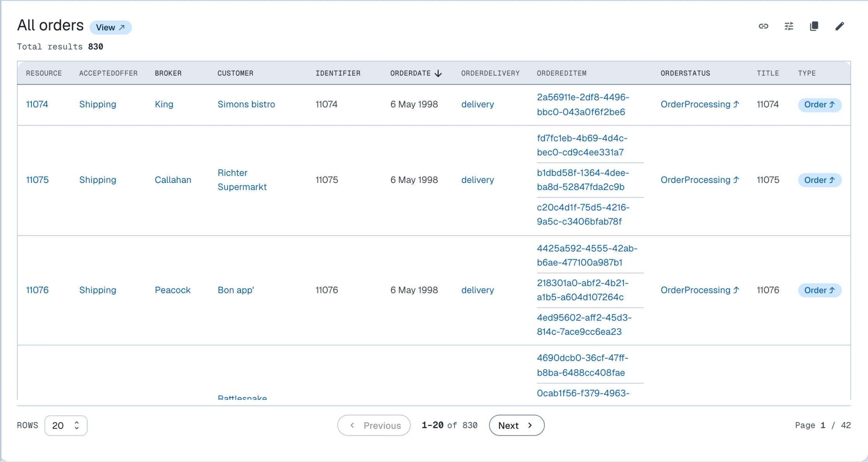Click Order type badge in row 11074

pos(820,105)
